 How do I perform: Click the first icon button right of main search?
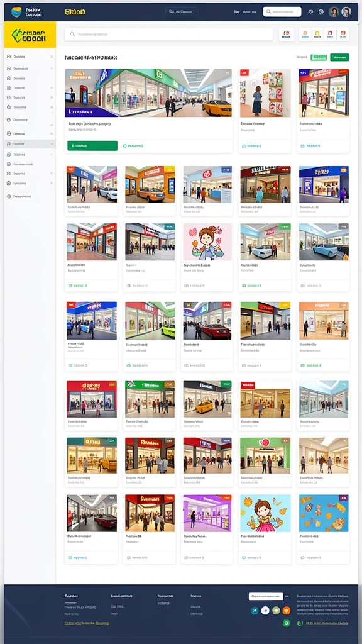tap(287, 35)
